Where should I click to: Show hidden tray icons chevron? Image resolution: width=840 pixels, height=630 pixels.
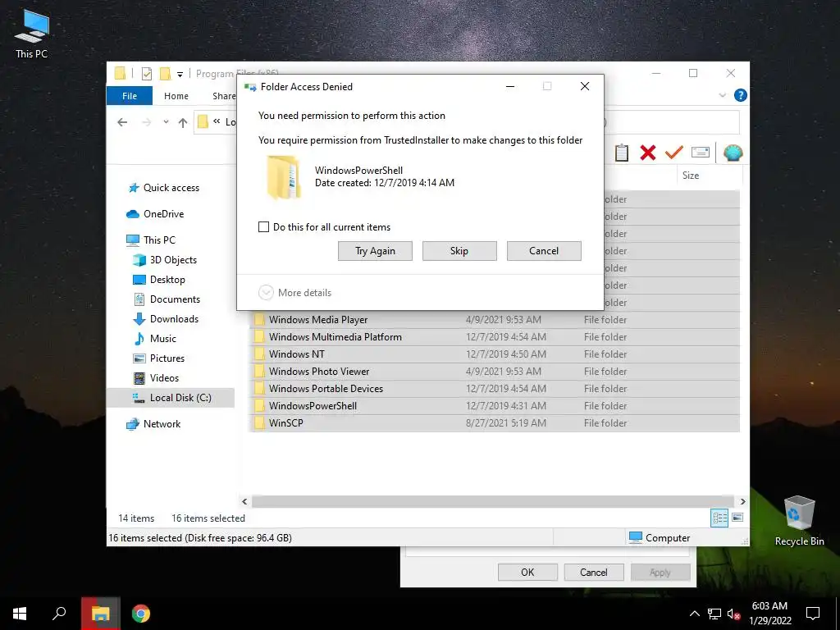tap(694, 614)
